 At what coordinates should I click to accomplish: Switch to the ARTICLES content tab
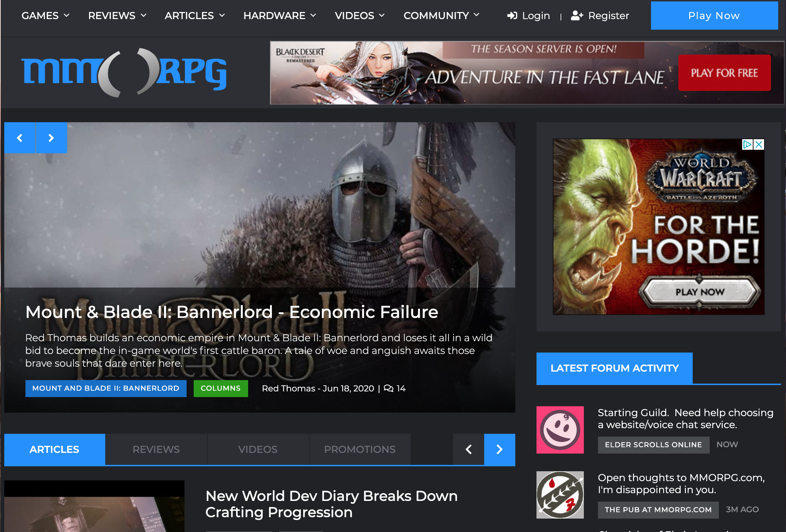click(54, 449)
